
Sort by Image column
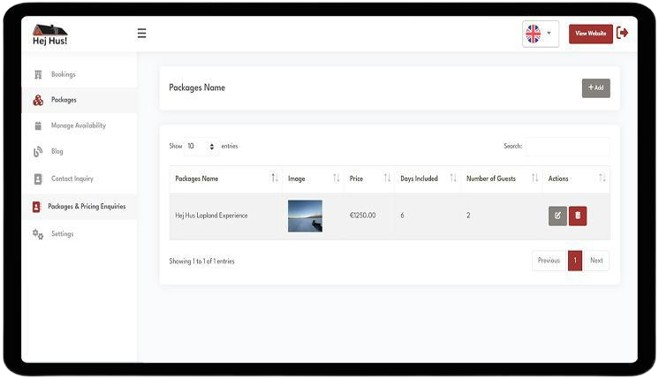[313, 179]
